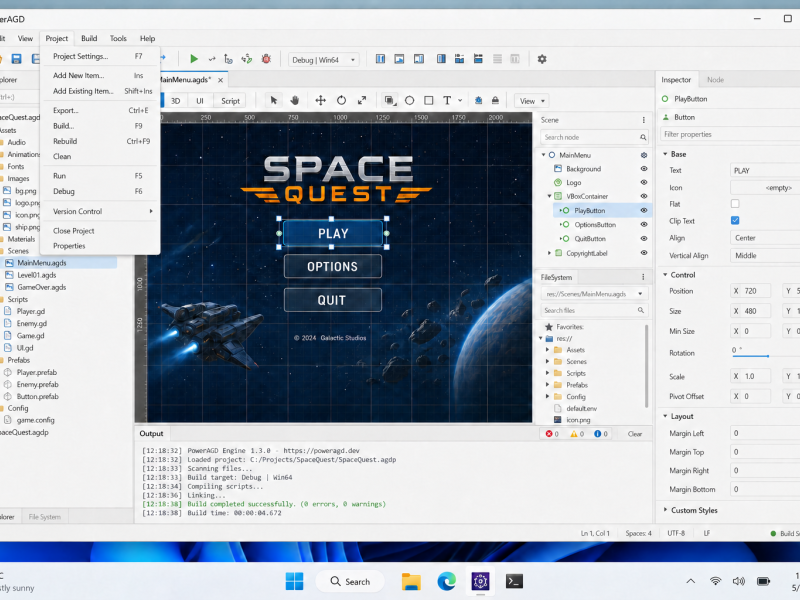Viewport: 800px width, 600px height.
Task: Pick the diagonal-arrow Scale tool
Action: click(362, 101)
